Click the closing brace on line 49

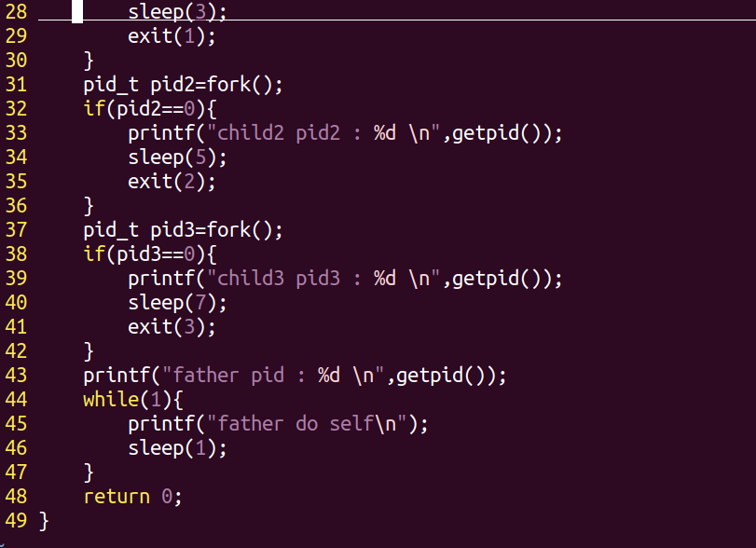coord(43,521)
